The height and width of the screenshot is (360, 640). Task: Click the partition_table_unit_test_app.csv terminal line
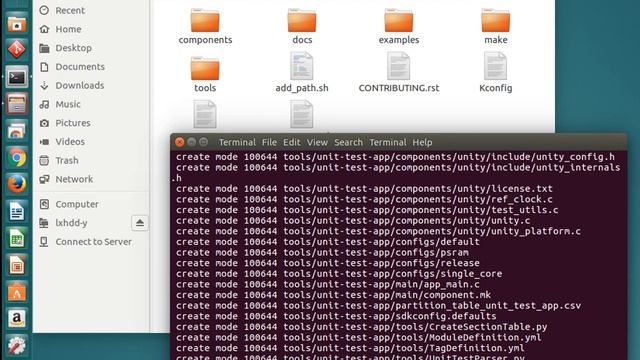pyautogui.click(x=378, y=305)
